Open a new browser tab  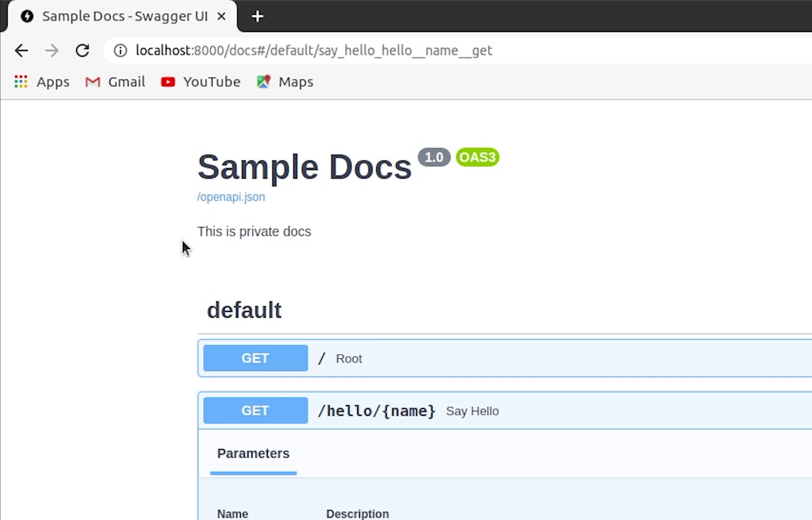point(258,17)
